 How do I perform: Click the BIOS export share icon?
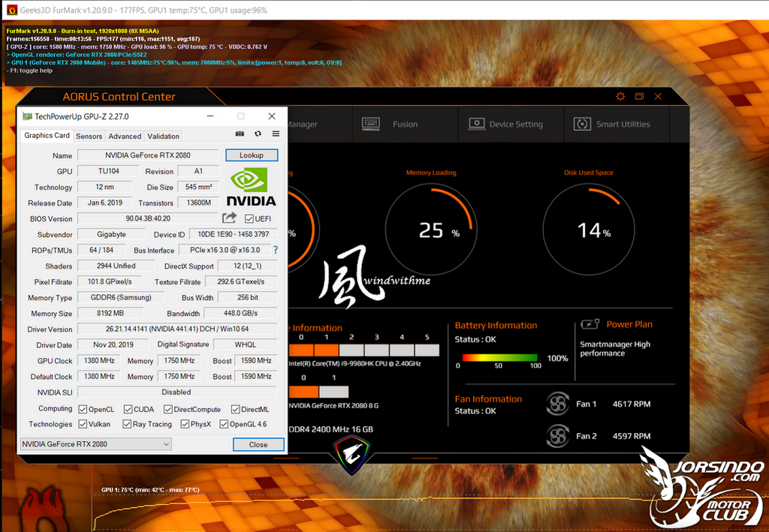coord(229,218)
